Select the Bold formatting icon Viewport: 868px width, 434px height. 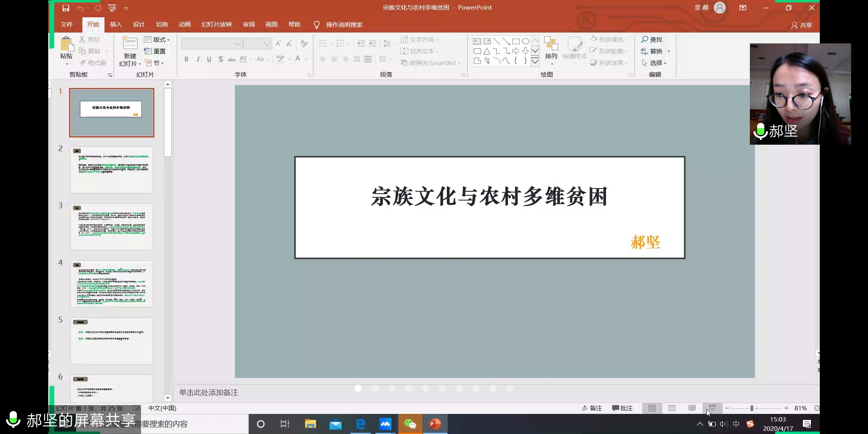(186, 59)
